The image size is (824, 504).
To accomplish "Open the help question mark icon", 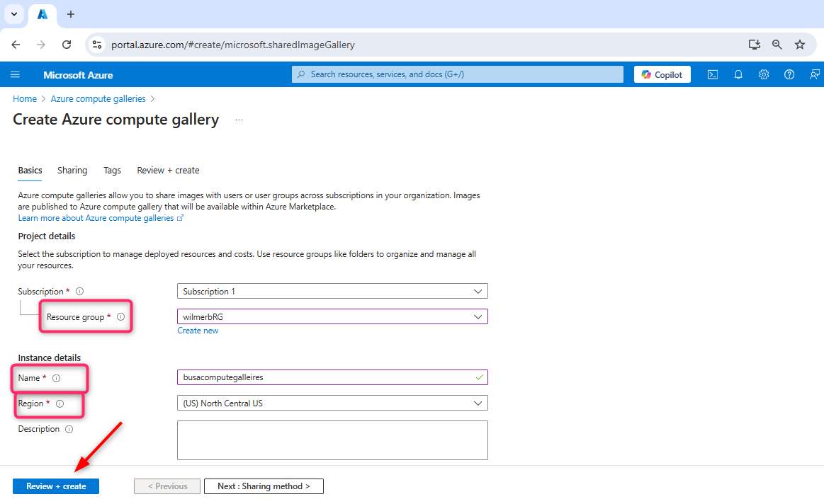I will [x=789, y=74].
